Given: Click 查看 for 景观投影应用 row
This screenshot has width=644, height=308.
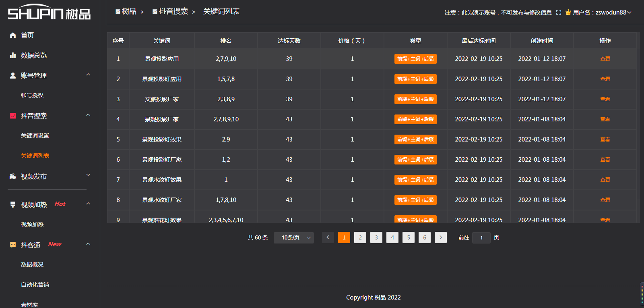Looking at the screenshot, I should (605, 59).
